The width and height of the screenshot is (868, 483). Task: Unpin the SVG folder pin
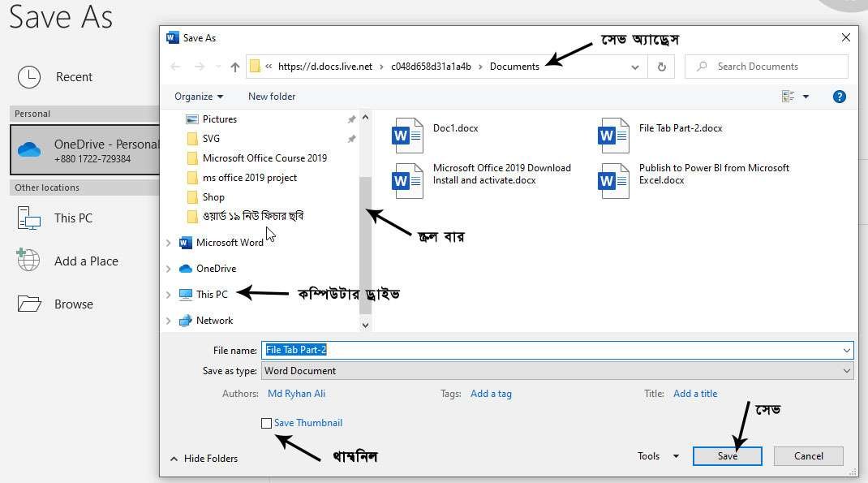(351, 138)
